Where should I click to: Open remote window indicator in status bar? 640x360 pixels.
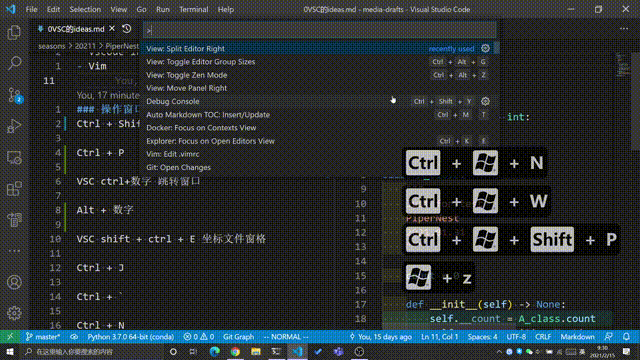(x=10, y=337)
